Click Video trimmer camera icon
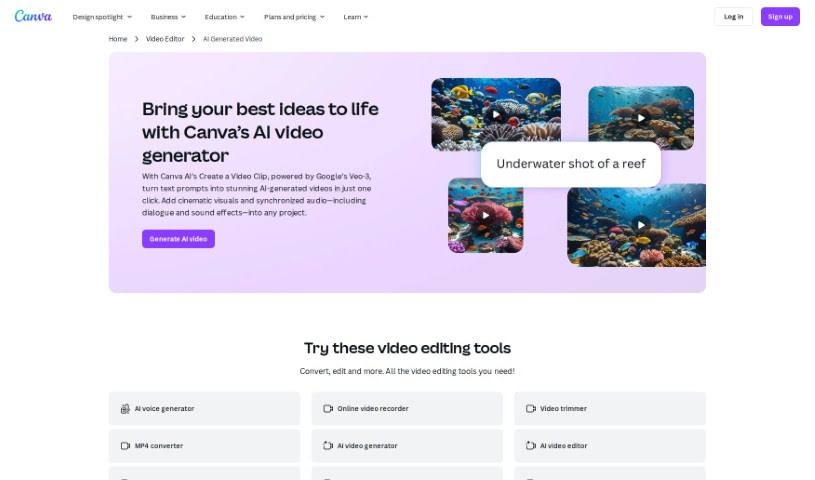This screenshot has width=815, height=480. click(531, 409)
